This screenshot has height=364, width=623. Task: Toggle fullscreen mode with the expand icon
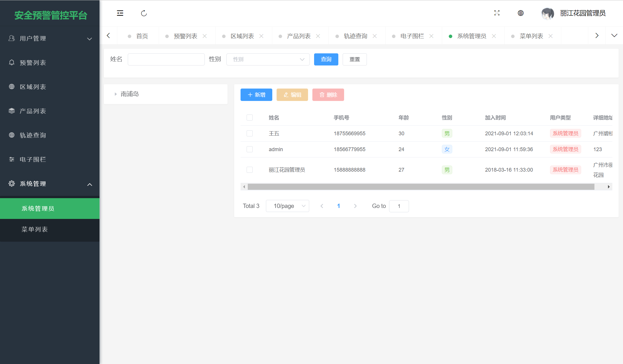(x=497, y=13)
